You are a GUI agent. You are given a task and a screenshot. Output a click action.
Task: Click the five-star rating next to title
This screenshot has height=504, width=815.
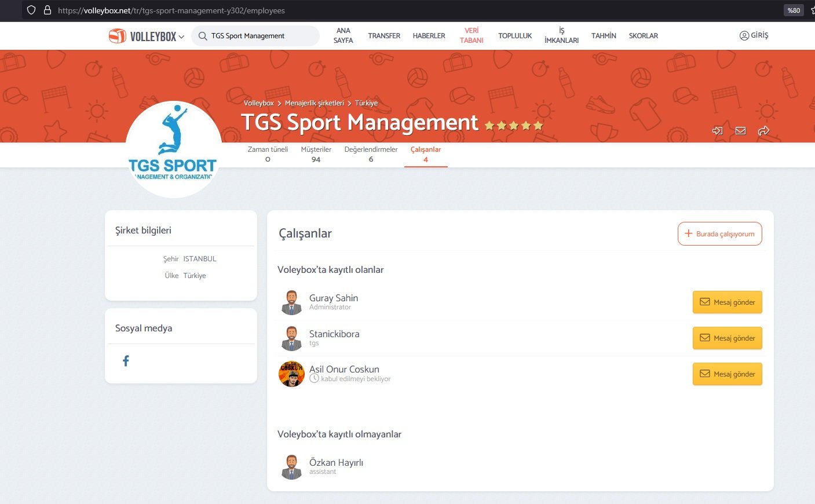pyautogui.click(x=514, y=125)
